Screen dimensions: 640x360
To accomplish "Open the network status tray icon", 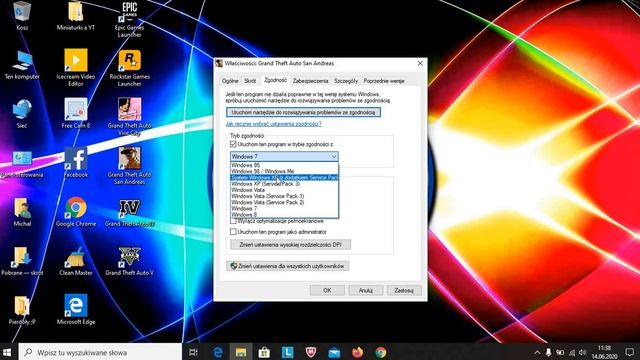I will 572,352.
